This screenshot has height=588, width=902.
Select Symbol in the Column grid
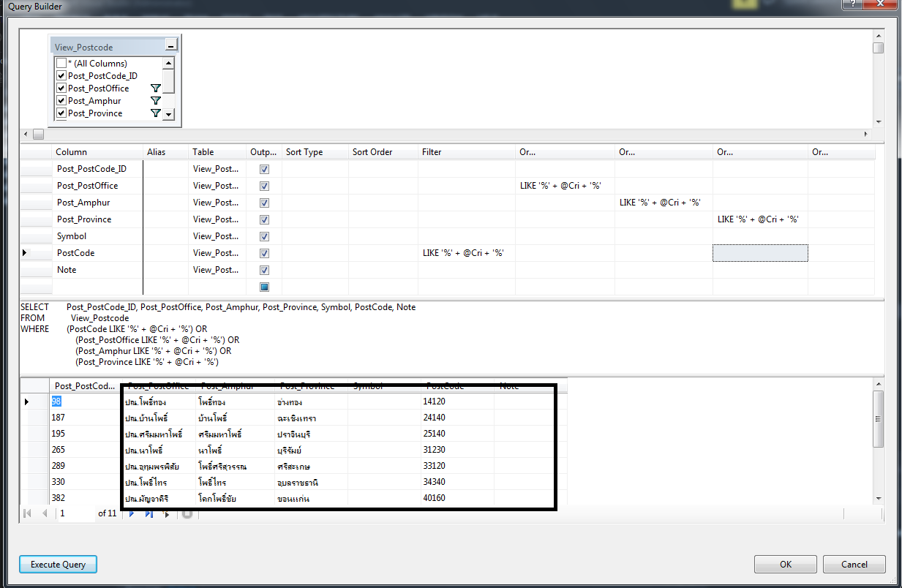(x=98, y=236)
